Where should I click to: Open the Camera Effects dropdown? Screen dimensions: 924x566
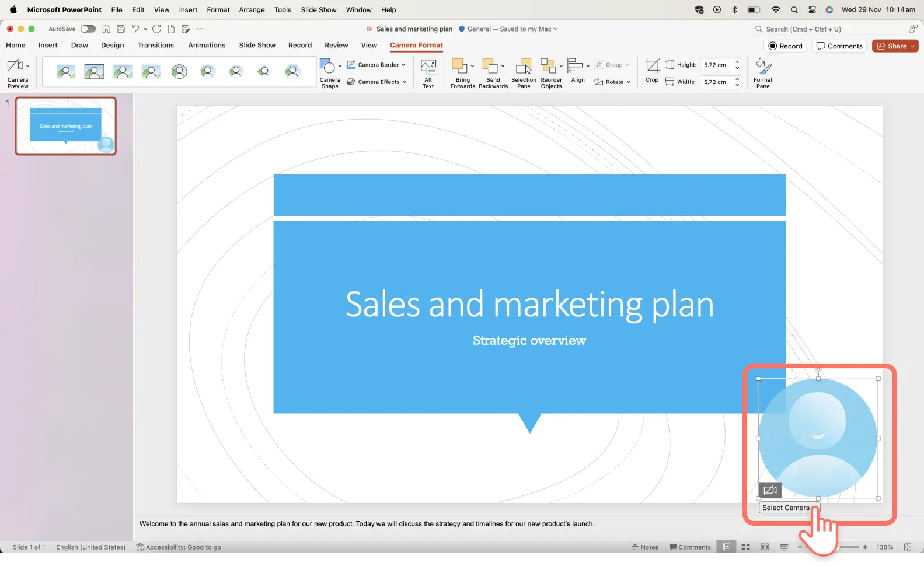[x=376, y=82]
